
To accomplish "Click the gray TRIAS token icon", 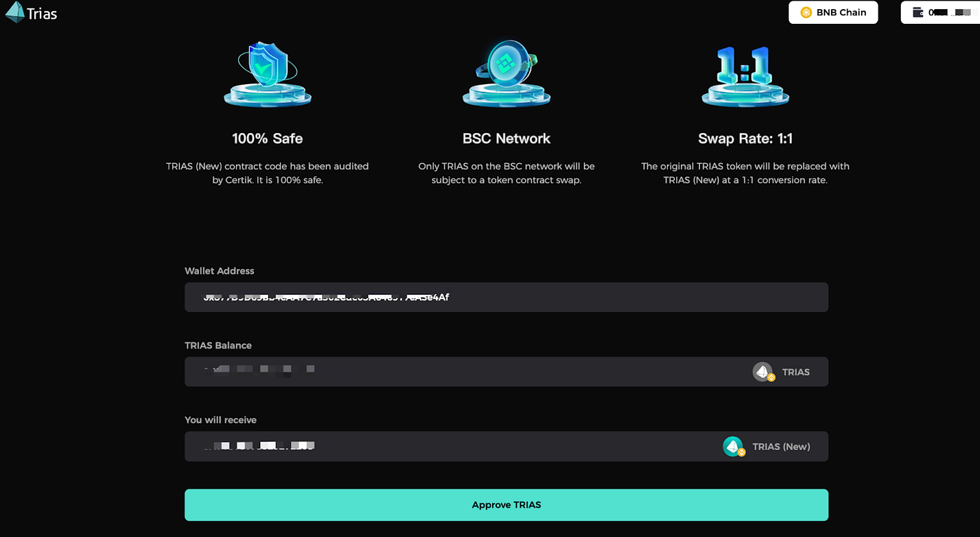I will pyautogui.click(x=763, y=371).
